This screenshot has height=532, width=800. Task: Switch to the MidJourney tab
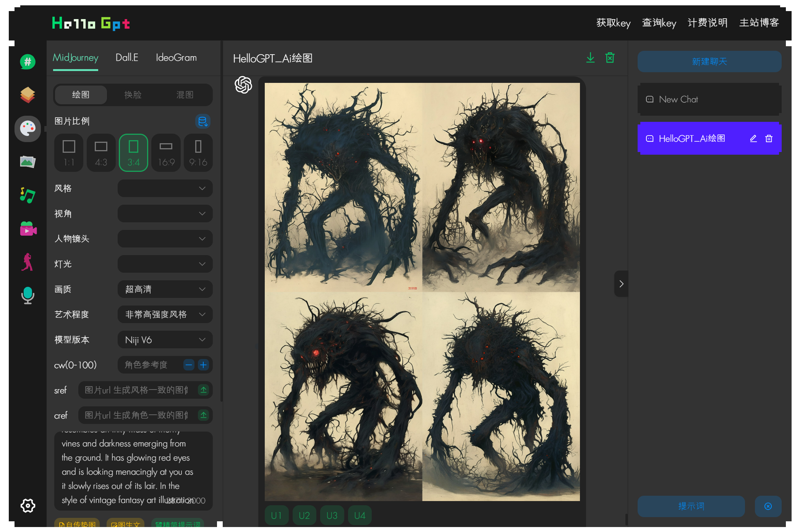76,58
